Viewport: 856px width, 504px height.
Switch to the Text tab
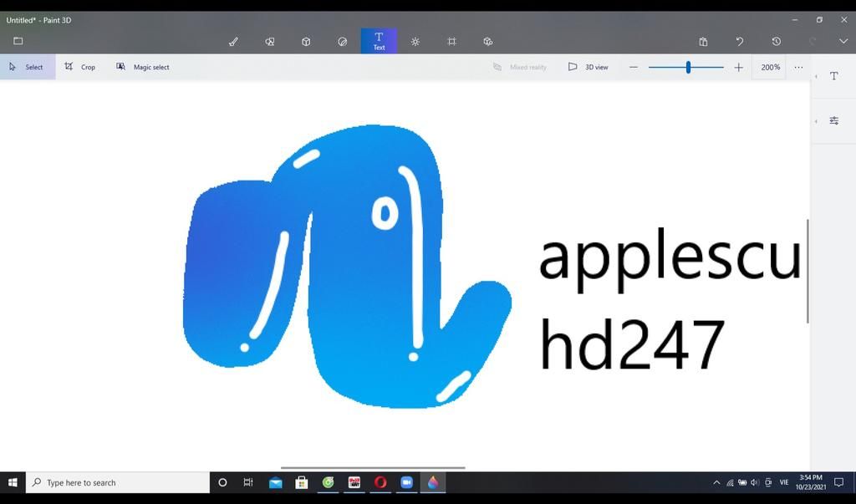(379, 41)
